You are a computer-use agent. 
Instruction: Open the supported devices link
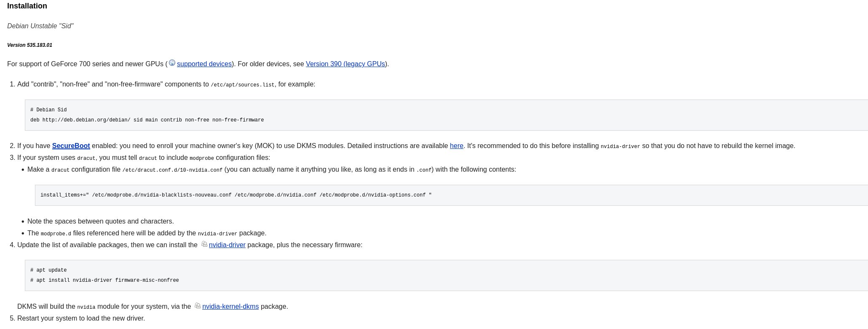tap(204, 64)
